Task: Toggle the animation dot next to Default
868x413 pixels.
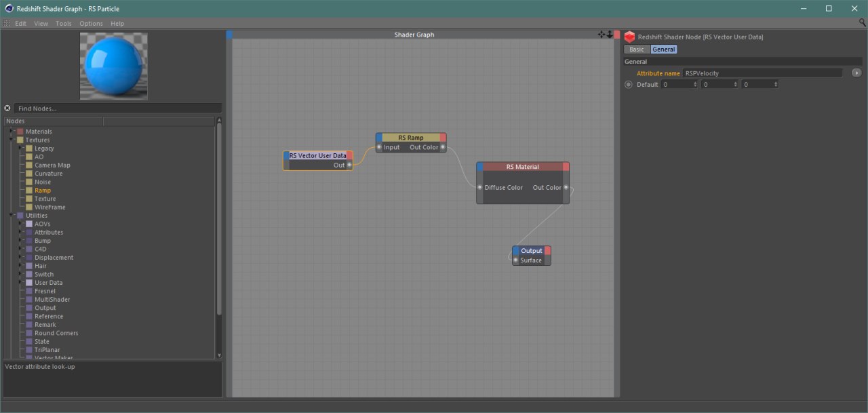Action: (628, 84)
